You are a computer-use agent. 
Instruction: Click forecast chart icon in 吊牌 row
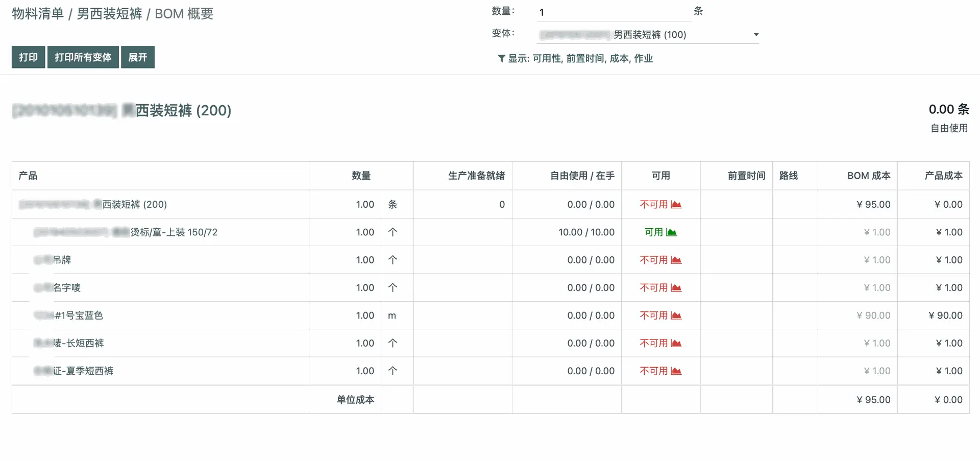point(676,260)
